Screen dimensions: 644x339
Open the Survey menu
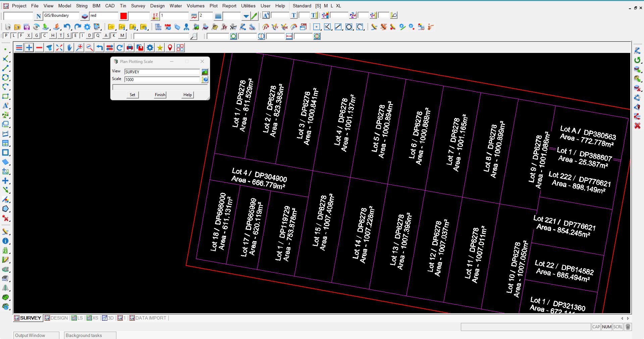(x=138, y=6)
